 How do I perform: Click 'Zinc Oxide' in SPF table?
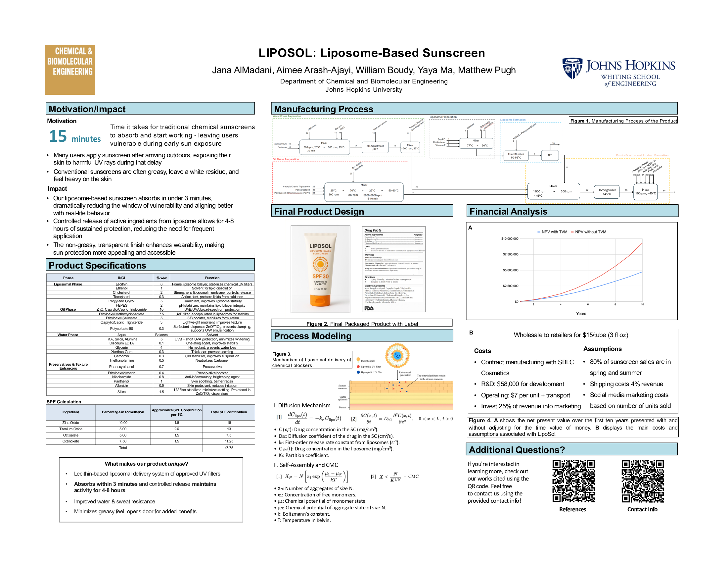71,423
